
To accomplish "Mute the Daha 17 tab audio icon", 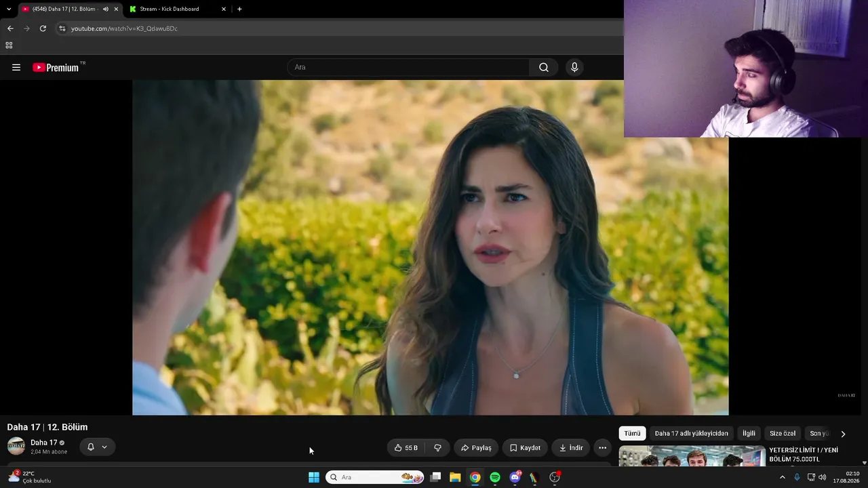I will coord(106,9).
